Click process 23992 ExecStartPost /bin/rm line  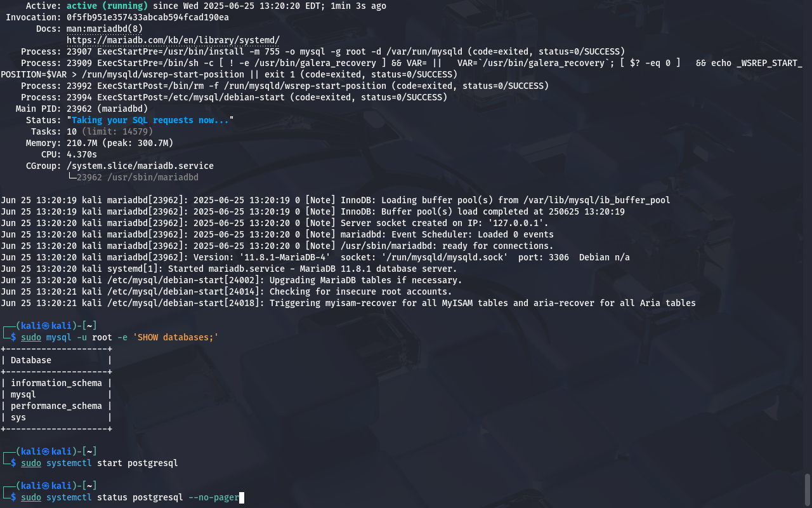tap(285, 86)
